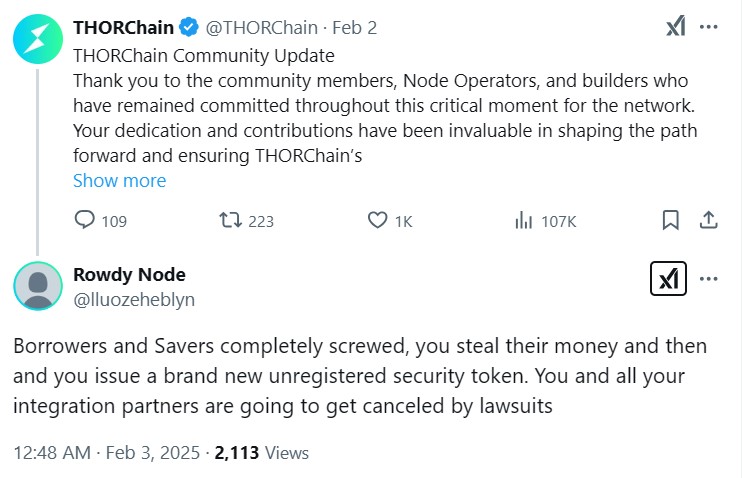This screenshot has height=478, width=742.
Task: Expand post text with Show more
Action: [x=119, y=181]
